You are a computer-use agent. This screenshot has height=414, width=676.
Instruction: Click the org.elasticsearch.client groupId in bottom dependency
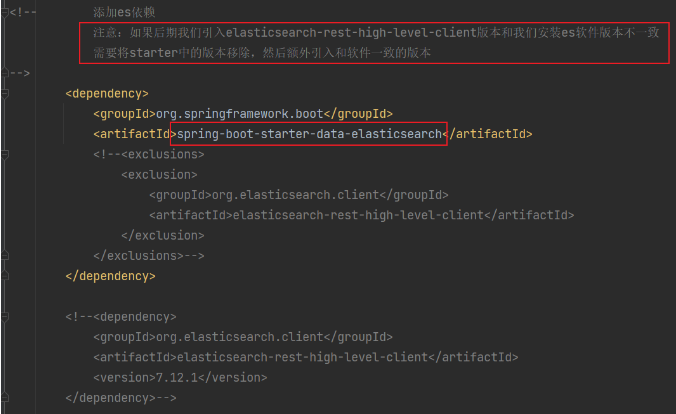coord(239,337)
